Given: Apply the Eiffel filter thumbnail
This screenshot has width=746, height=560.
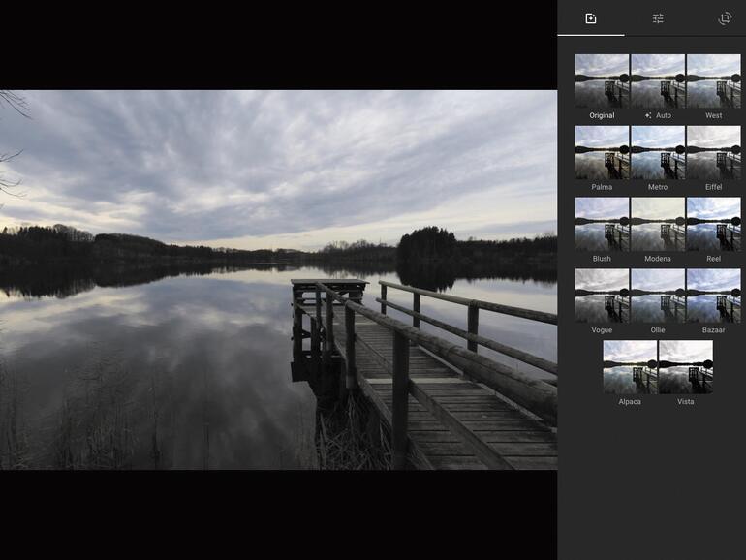Looking at the screenshot, I should pyautogui.click(x=714, y=152).
